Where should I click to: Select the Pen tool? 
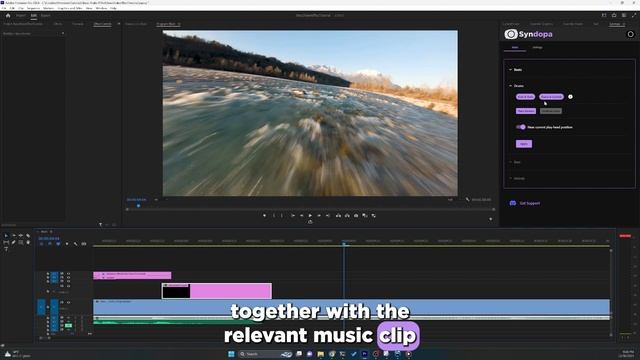pyautogui.click(x=13, y=242)
